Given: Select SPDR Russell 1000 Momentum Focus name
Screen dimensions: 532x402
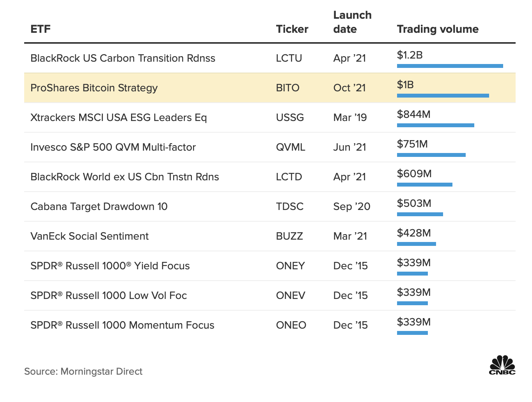Looking at the screenshot, I should 122,325.
